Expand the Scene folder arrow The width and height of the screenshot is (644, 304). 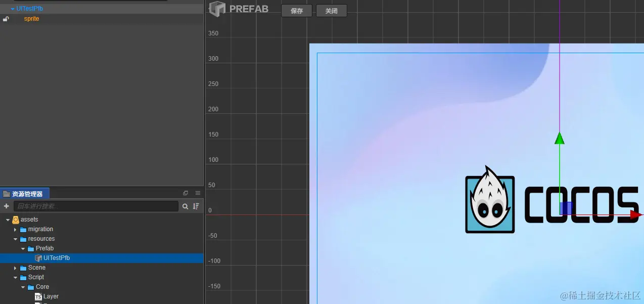point(15,268)
